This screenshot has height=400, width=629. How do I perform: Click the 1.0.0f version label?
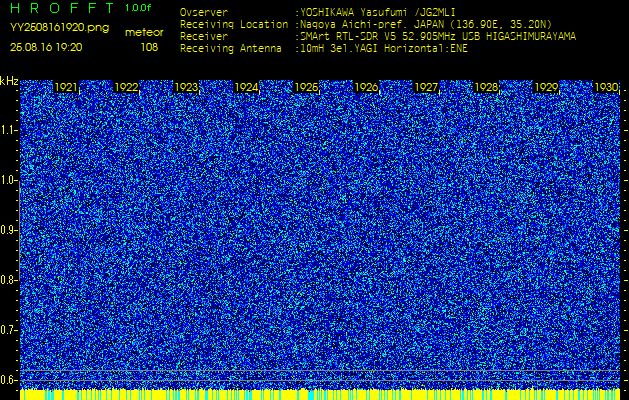coord(138,8)
